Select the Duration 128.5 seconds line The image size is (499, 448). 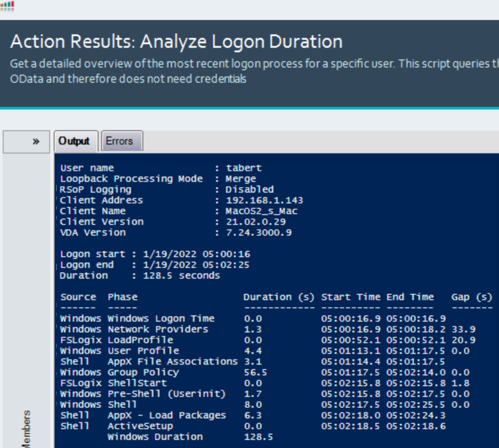pyautogui.click(x=140, y=275)
